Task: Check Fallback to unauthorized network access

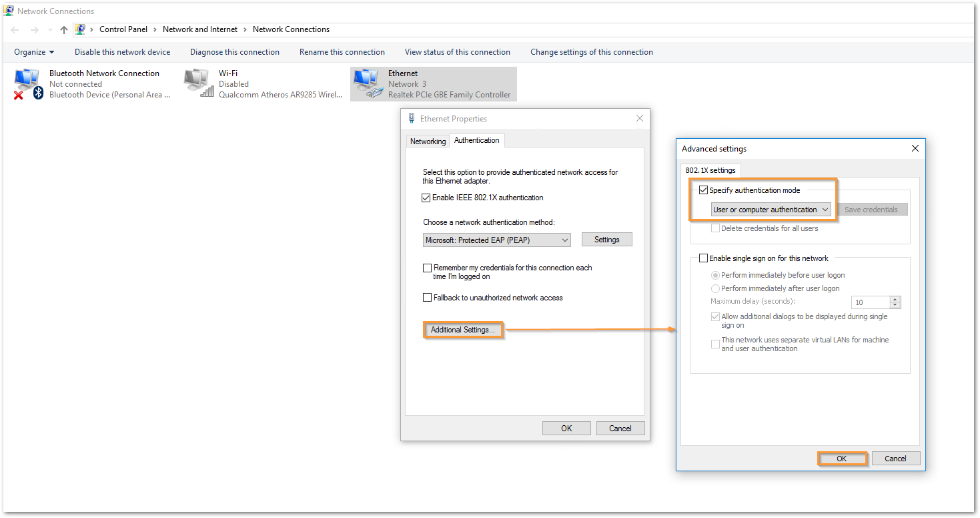Action: pos(427,298)
